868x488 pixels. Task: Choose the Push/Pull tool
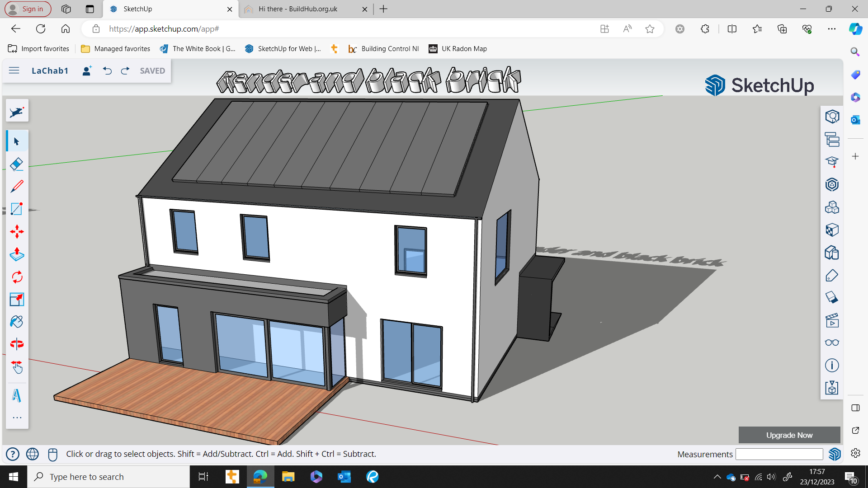click(x=17, y=254)
